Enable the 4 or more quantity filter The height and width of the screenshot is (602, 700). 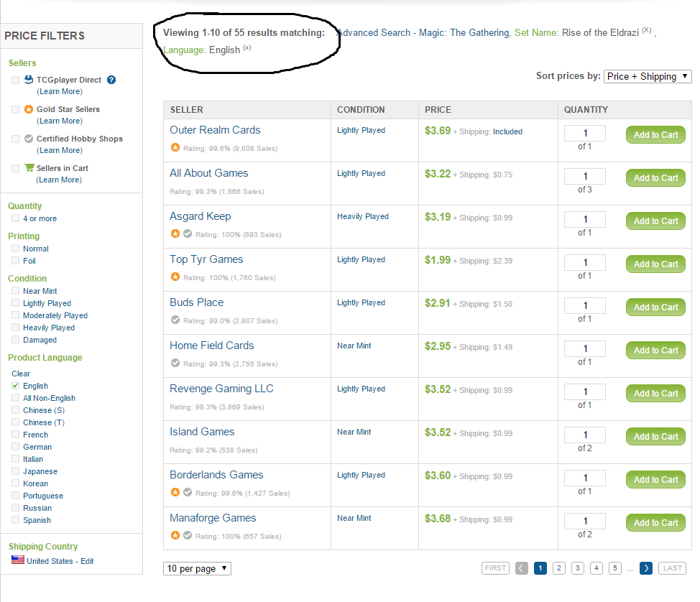[x=16, y=218]
